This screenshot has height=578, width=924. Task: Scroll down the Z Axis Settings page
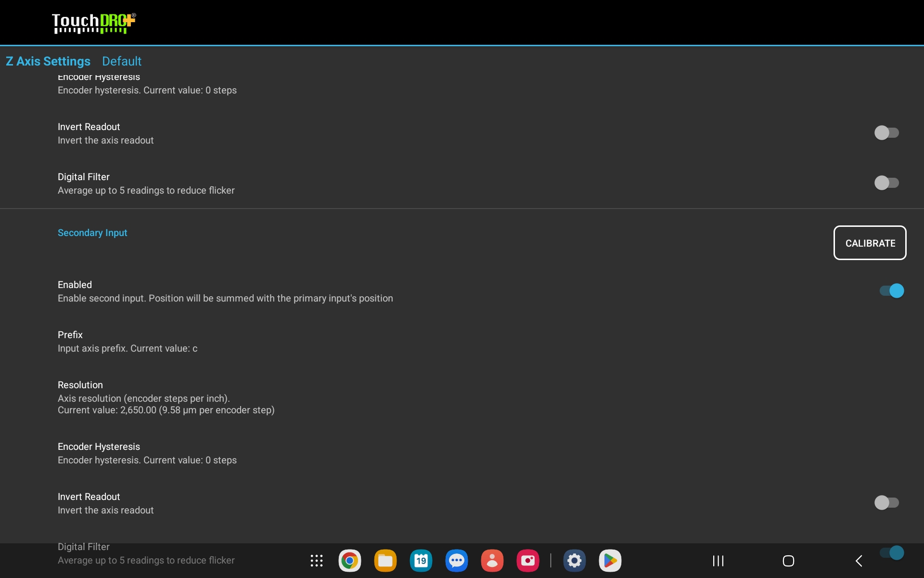coord(462,333)
